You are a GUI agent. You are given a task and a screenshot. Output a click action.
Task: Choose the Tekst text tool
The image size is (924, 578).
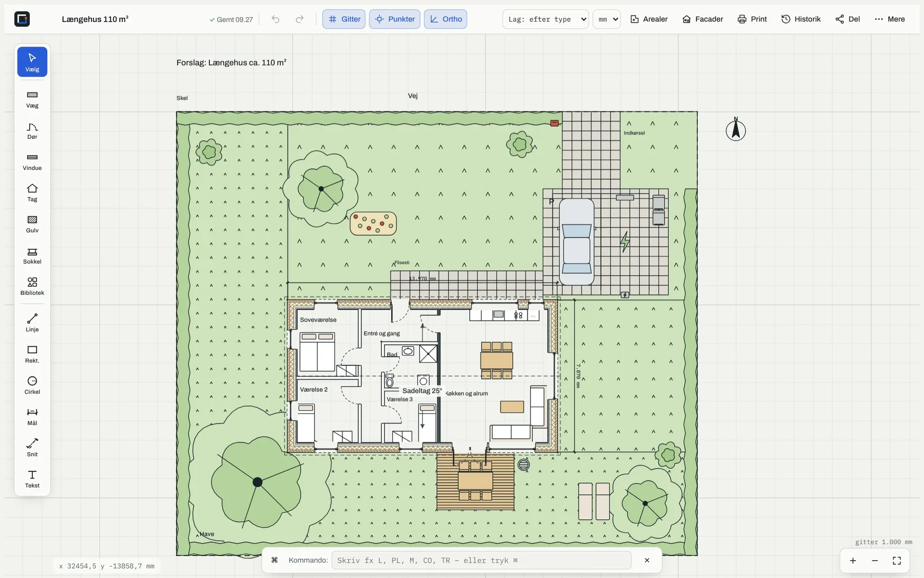coord(32,479)
